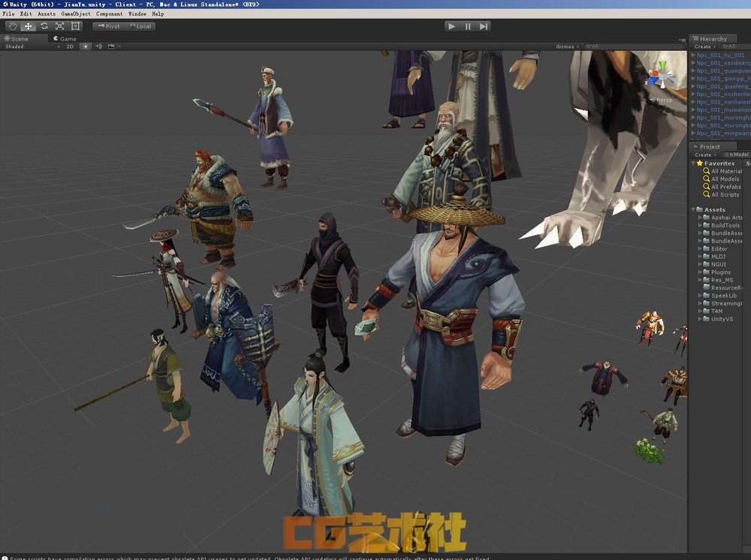
Task: Click the All Materials saved search icon
Action: pyautogui.click(x=706, y=171)
